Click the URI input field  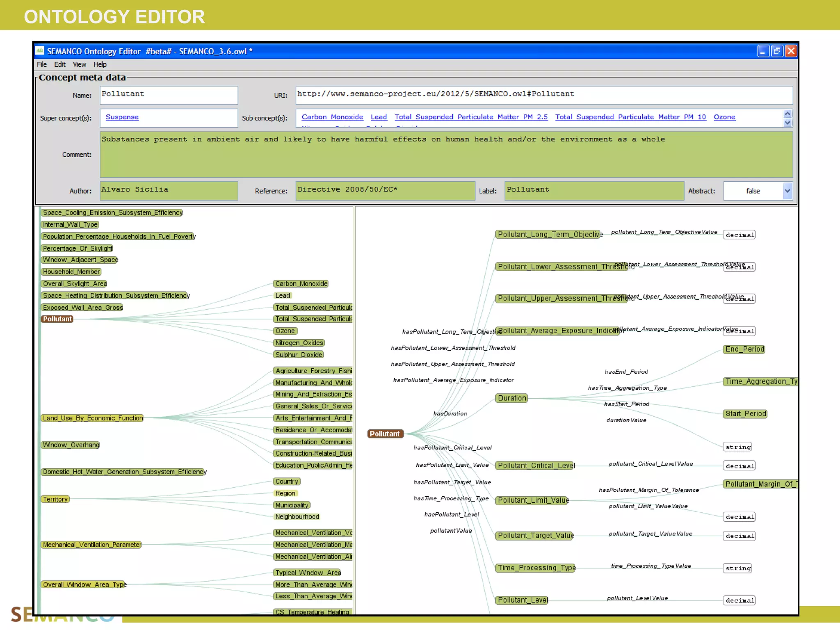(x=544, y=95)
